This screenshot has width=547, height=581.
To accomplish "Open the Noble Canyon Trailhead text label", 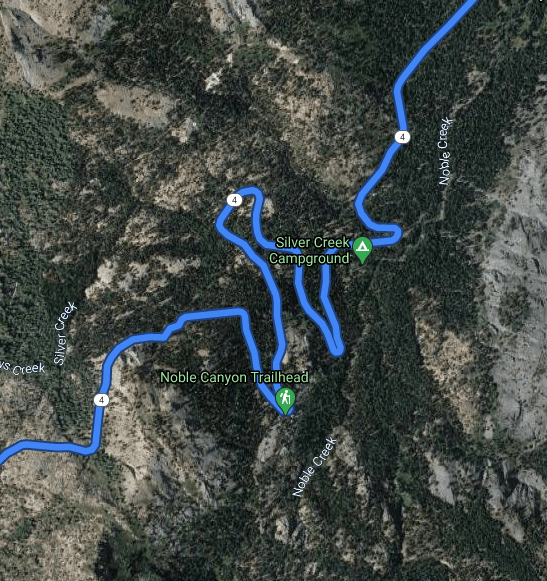I will [234, 377].
